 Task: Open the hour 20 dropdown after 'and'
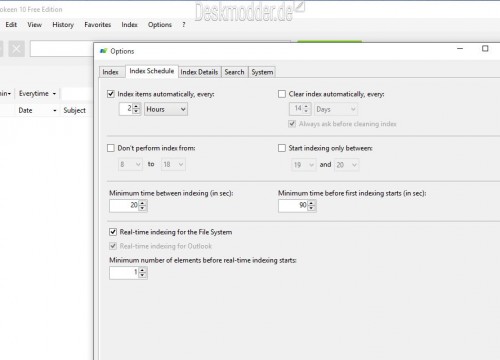coord(346,165)
